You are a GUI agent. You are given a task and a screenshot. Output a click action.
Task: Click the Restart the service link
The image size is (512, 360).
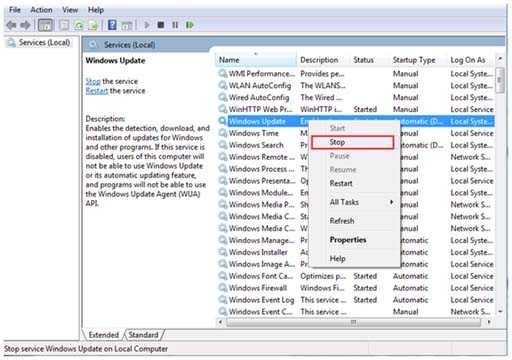click(x=97, y=91)
